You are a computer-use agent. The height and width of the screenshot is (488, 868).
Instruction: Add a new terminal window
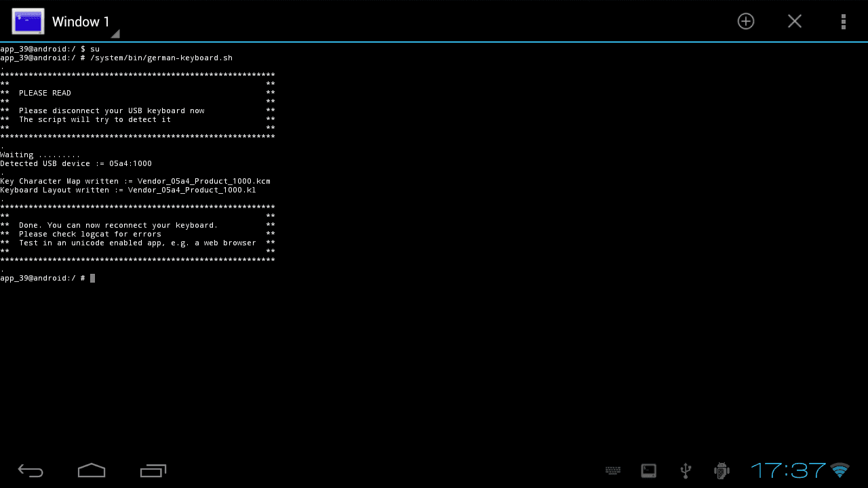click(x=746, y=21)
